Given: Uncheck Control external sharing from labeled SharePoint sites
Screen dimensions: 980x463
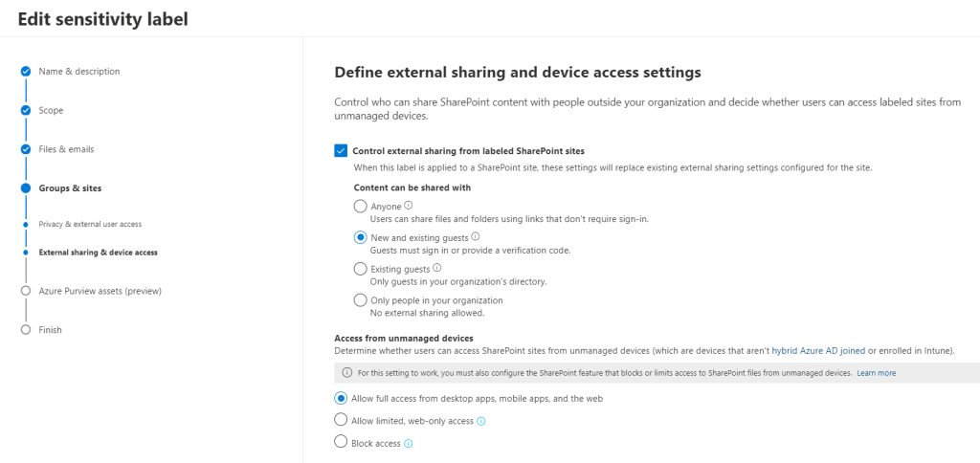Looking at the screenshot, I should [x=341, y=150].
